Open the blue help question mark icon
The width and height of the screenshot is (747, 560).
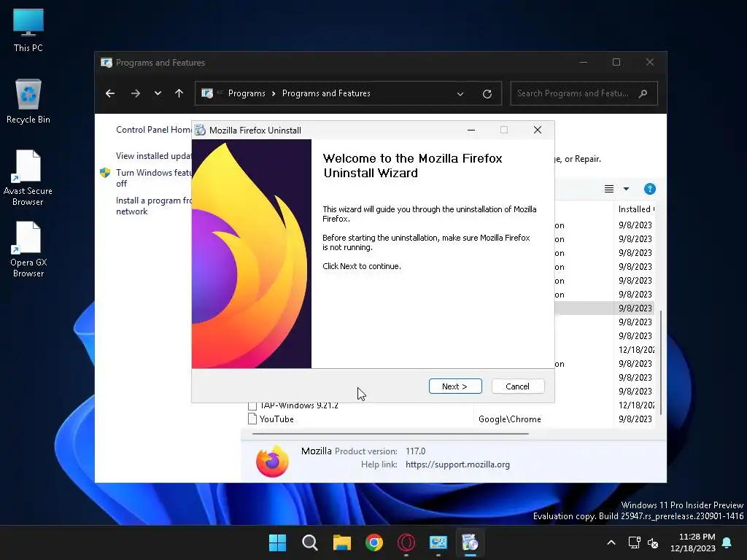pyautogui.click(x=649, y=189)
